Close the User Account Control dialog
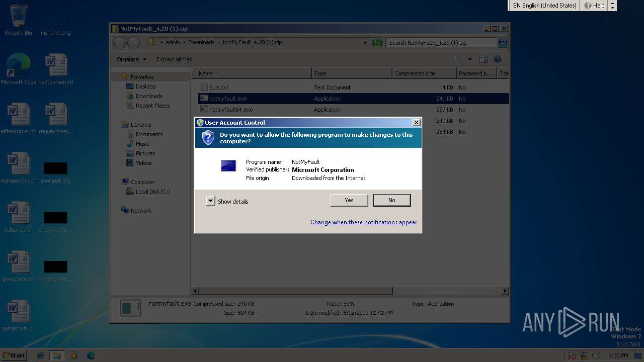Screen dimensions: 644x362 (416, 123)
